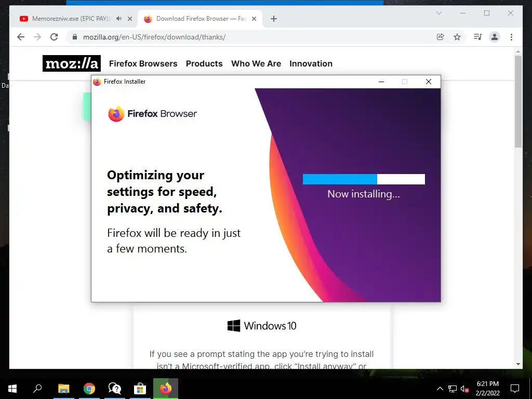532x399 pixels.
Task: Reload the mozilla.org page
Action: pyautogui.click(x=54, y=37)
